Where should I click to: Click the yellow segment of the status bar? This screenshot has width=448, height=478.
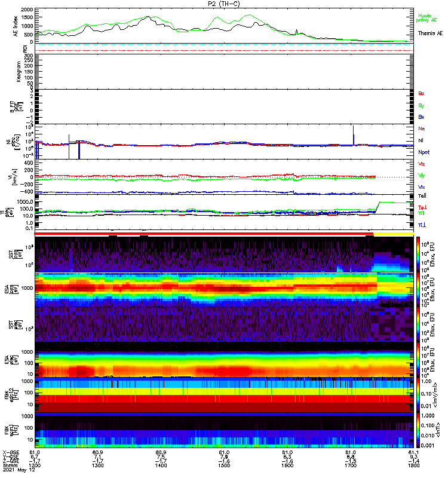pyautogui.click(x=394, y=234)
